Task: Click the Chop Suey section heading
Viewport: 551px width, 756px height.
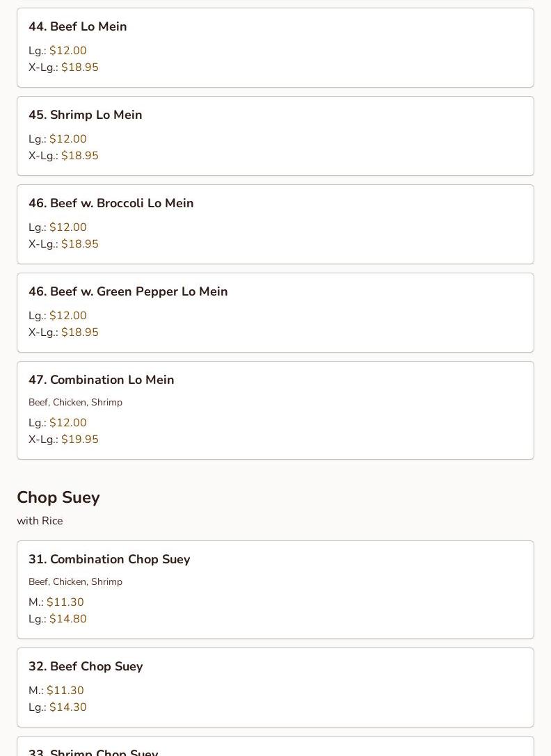Action: click(x=58, y=497)
